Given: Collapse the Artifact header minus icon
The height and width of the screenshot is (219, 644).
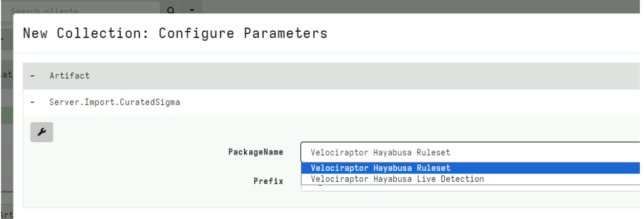Looking at the screenshot, I should coord(33,76).
